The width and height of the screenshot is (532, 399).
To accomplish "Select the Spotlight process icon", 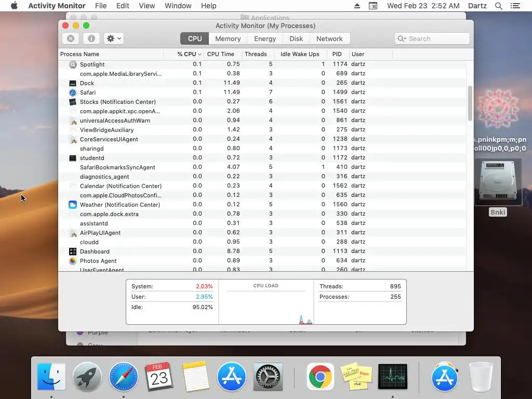I will (x=73, y=64).
